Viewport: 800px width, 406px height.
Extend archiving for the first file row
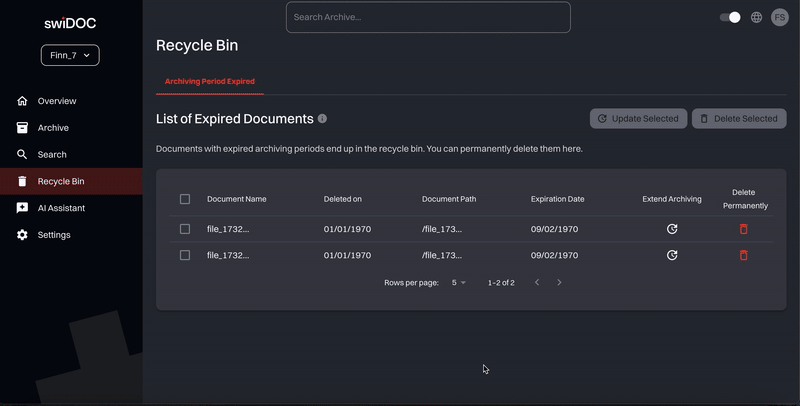pos(672,229)
